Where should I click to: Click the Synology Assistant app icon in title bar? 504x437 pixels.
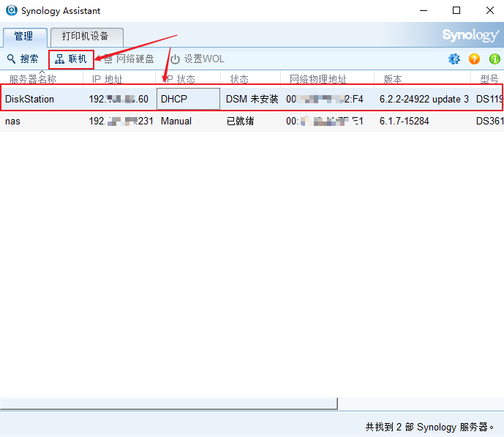[x=12, y=10]
